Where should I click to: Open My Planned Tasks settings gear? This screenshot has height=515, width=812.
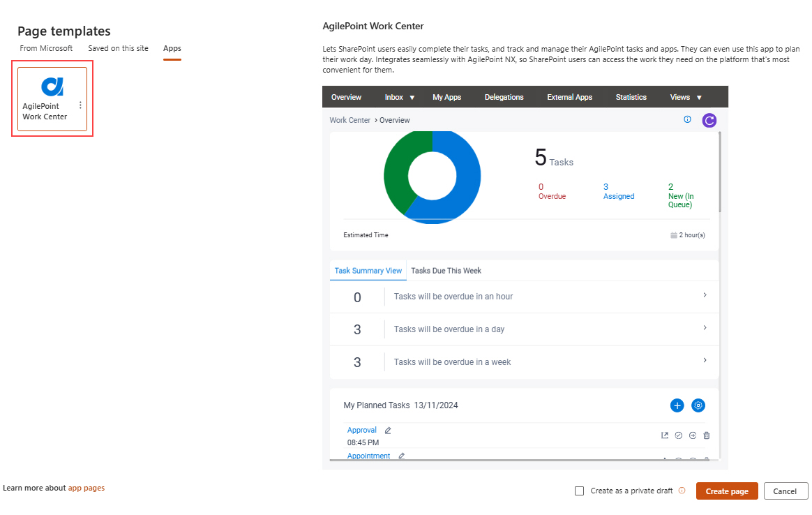(698, 405)
